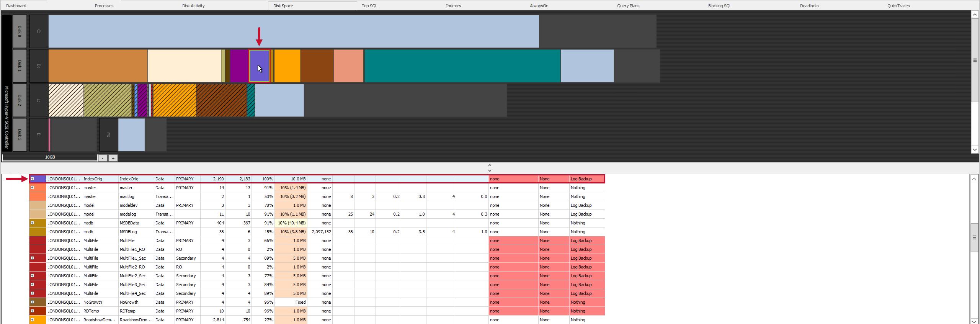The image size is (980, 324).
Task: Select the hatched cream log block on L: drive
Action: click(66, 100)
